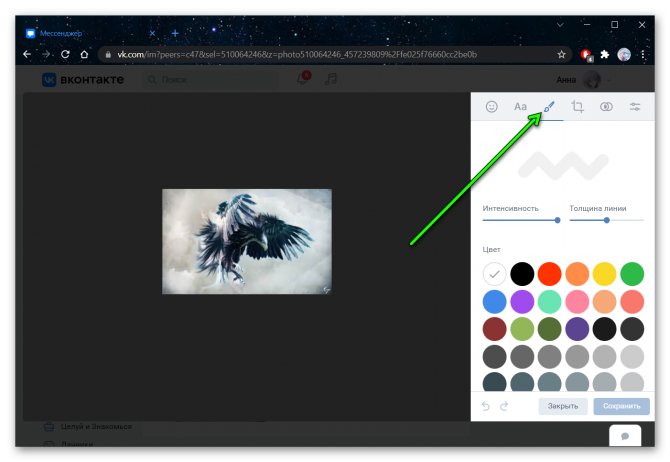670x462 pixels.
Task: Undo the last drawing action
Action: coord(485,406)
